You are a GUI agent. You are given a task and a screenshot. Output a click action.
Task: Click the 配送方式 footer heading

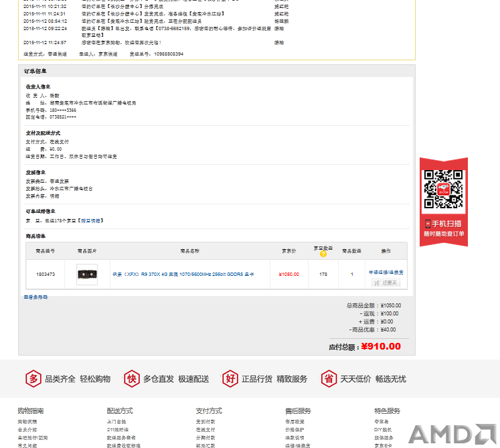[x=120, y=410]
